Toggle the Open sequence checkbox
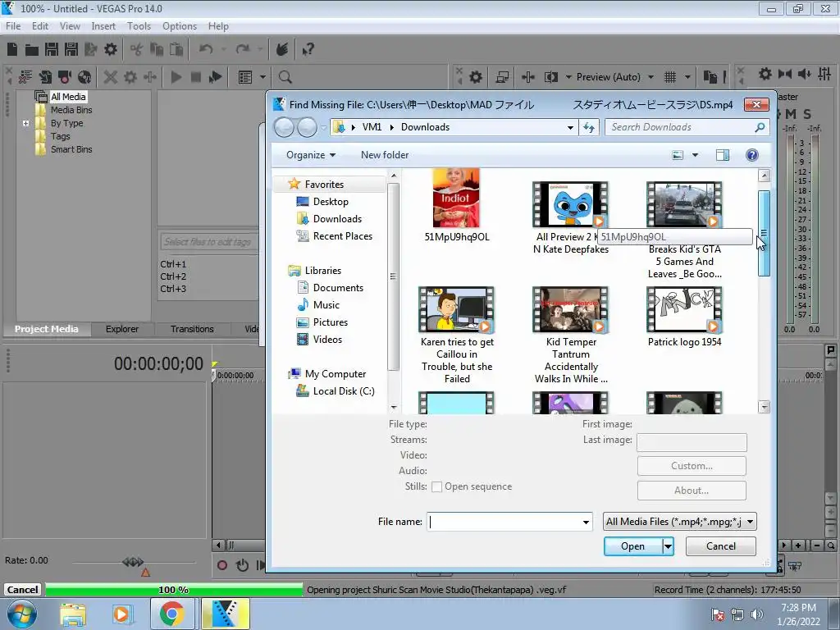The height and width of the screenshot is (630, 840). click(437, 487)
